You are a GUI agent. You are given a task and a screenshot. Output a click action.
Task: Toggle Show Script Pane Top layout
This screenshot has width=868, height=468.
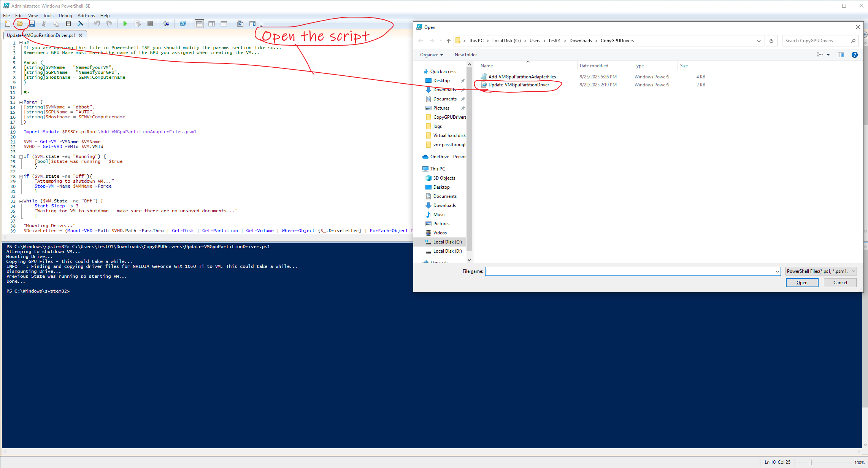(x=199, y=24)
